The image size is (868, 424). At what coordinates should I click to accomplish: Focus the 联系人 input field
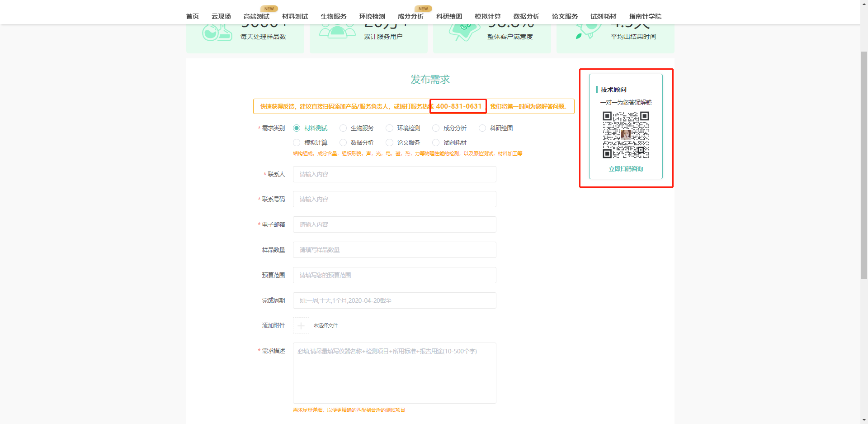394,174
